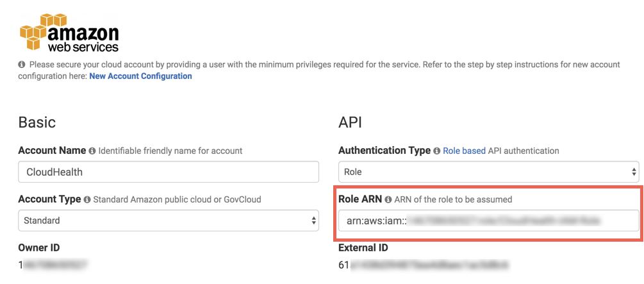Viewport: 644px width, 284px height.
Task: Click info icon next to Authentication Type
Action: pyautogui.click(x=436, y=151)
